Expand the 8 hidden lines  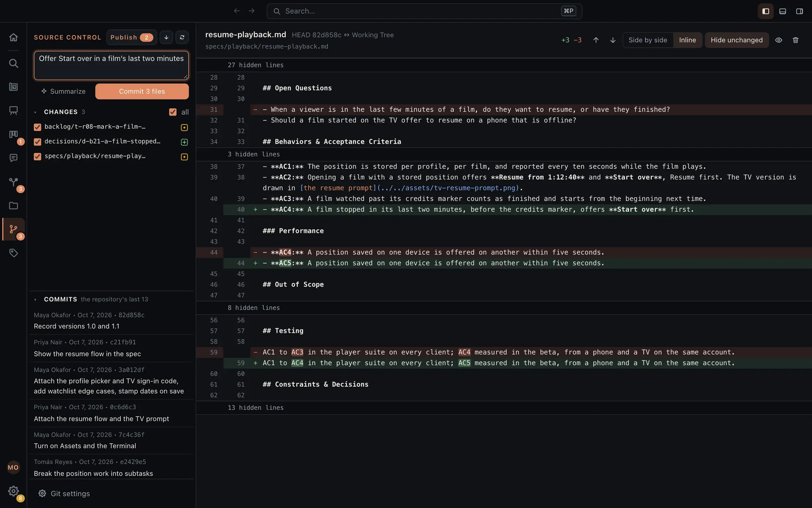[504, 308]
